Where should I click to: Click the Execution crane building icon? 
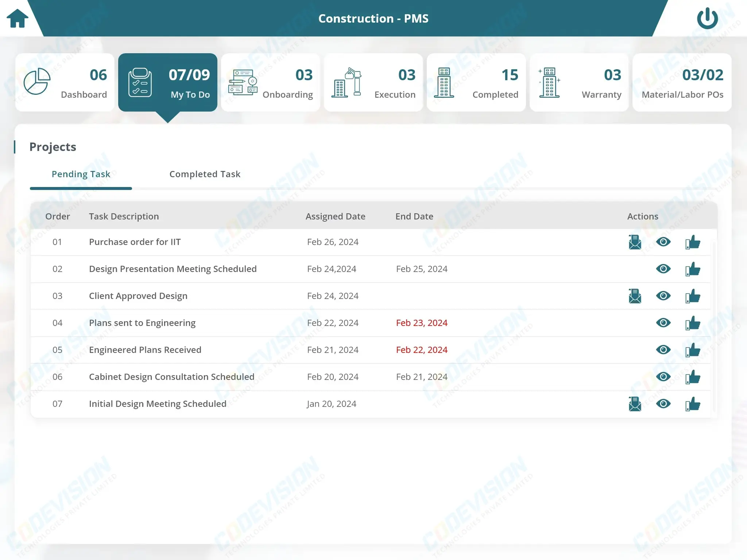346,82
